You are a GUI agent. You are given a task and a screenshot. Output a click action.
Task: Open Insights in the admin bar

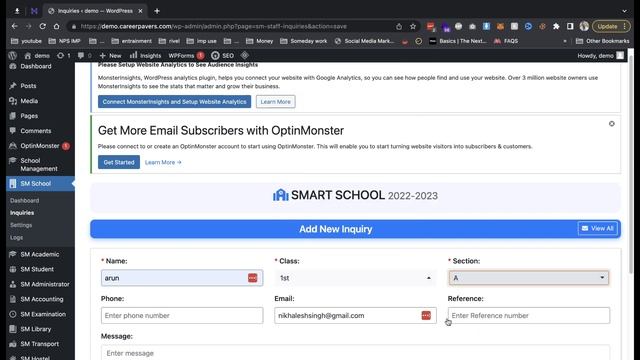(x=146, y=56)
